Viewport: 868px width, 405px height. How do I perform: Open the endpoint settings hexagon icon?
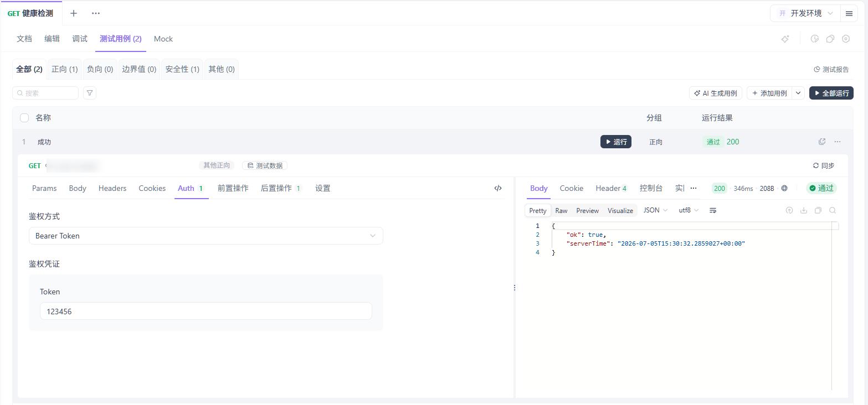846,39
